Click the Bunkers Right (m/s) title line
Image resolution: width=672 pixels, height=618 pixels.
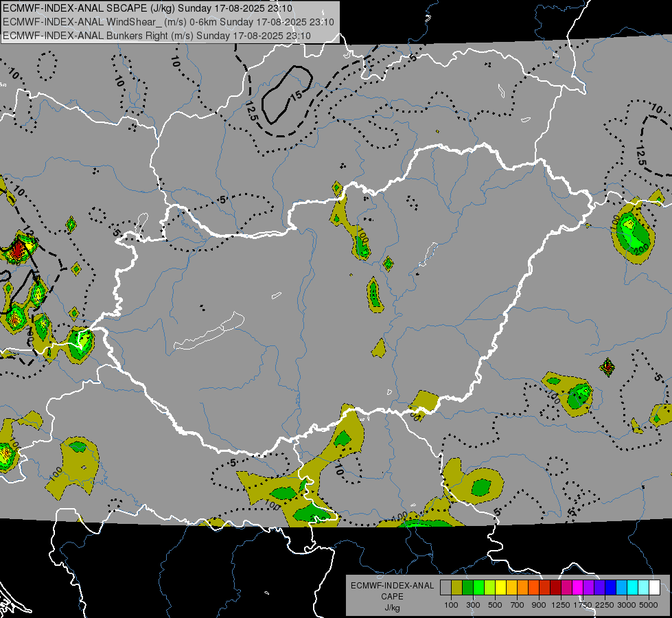pos(157,36)
